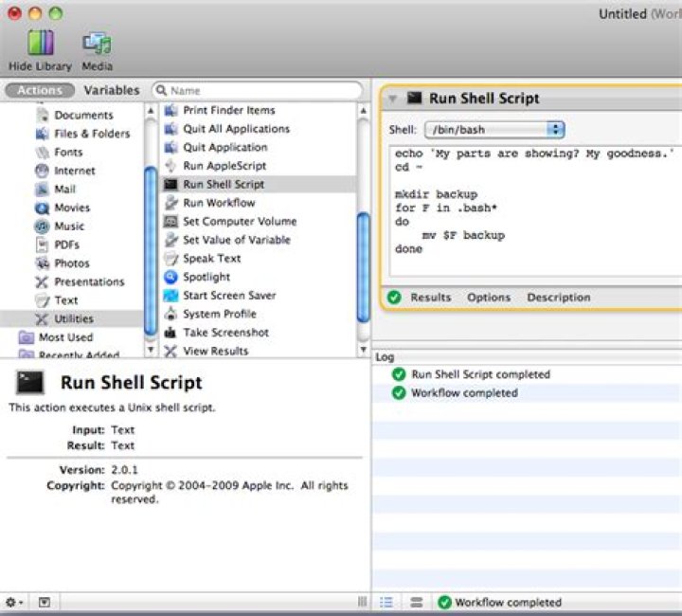This screenshot has width=682, height=616.
Task: Select the Files & Folders category icon
Action: coord(43,134)
